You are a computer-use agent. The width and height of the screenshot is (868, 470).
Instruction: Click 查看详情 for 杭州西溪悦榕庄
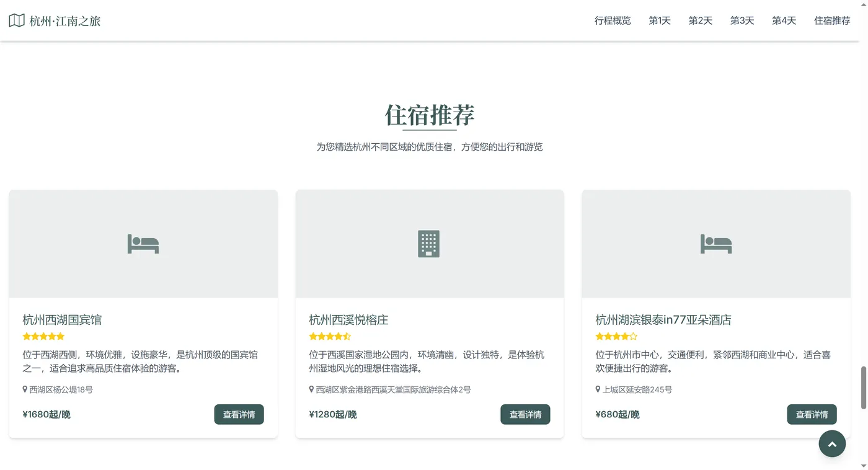pos(525,414)
